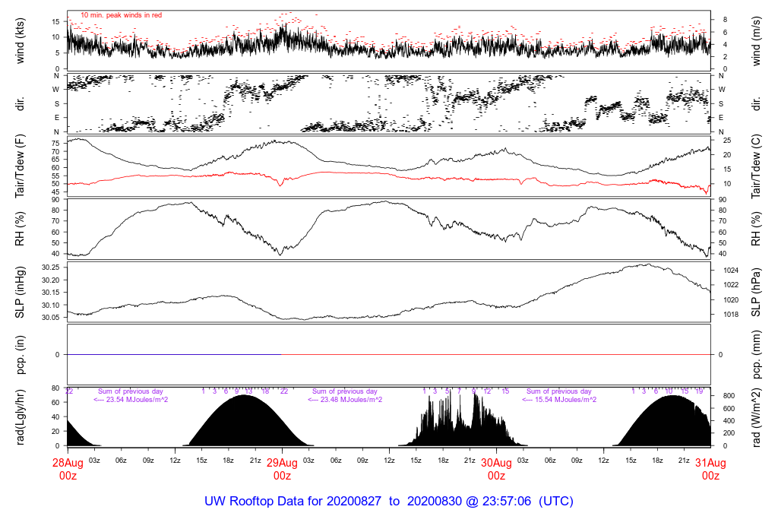This screenshot has width=778, height=532.
Task: Click the Tair/Tdew (F) axis label
Action: 21,166
